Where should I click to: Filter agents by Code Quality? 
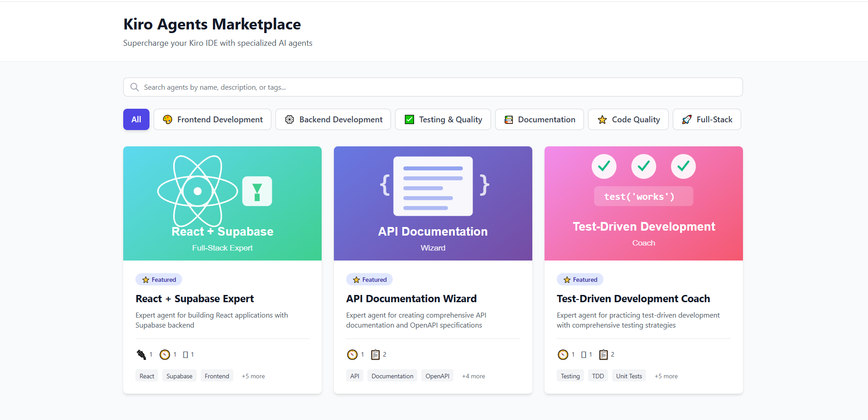[x=628, y=120]
